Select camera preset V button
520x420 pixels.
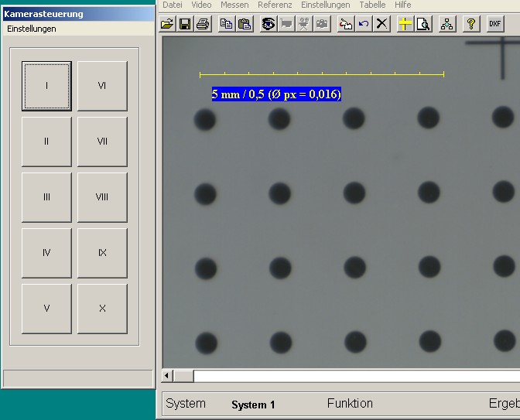46,309
